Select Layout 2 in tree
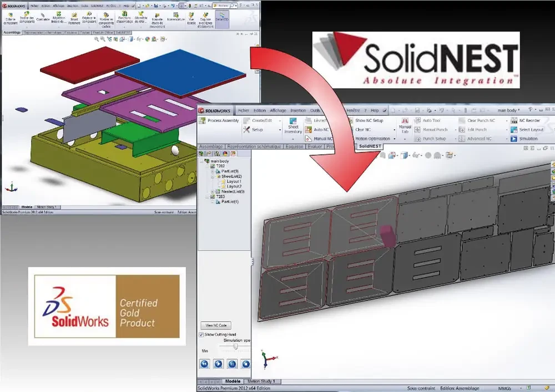555x392 pixels. coord(231,186)
